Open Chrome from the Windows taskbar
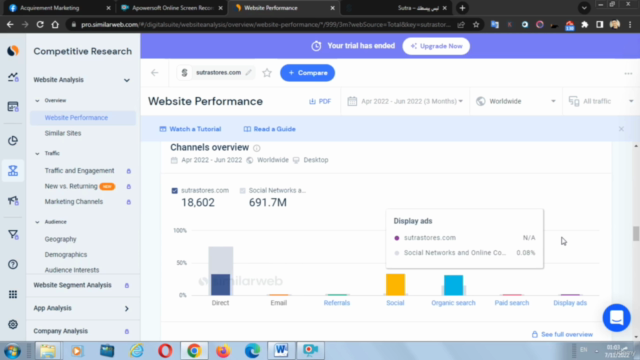 pos(194,351)
